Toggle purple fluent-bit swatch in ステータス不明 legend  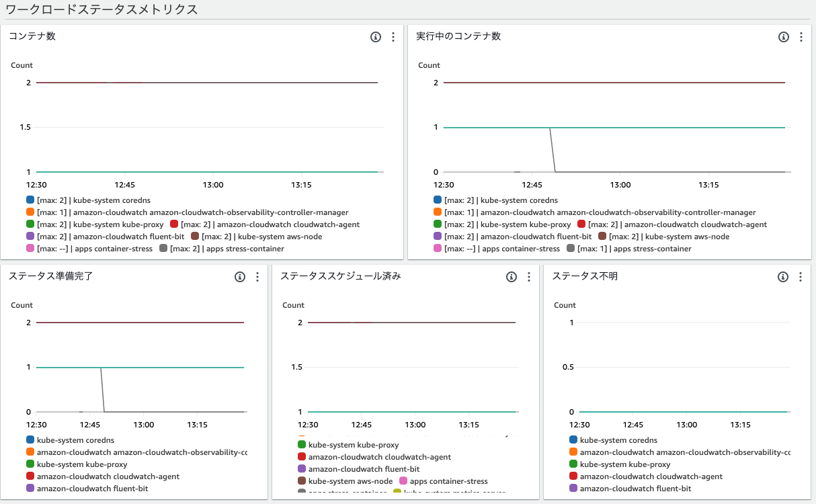(573, 489)
